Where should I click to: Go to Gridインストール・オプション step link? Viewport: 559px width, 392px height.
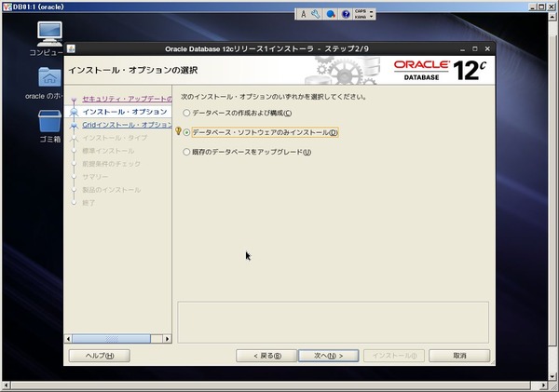tap(127, 125)
